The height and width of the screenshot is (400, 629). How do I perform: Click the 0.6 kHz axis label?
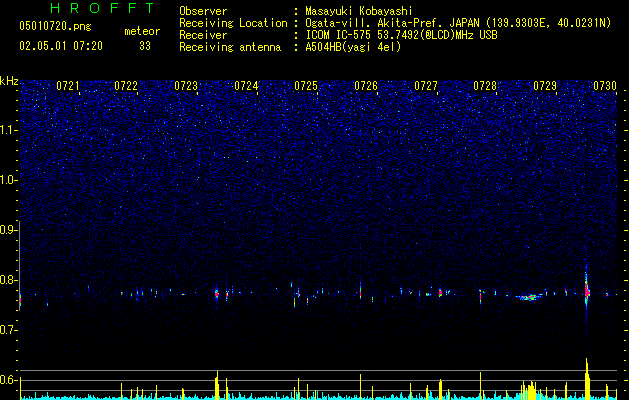coord(8,380)
